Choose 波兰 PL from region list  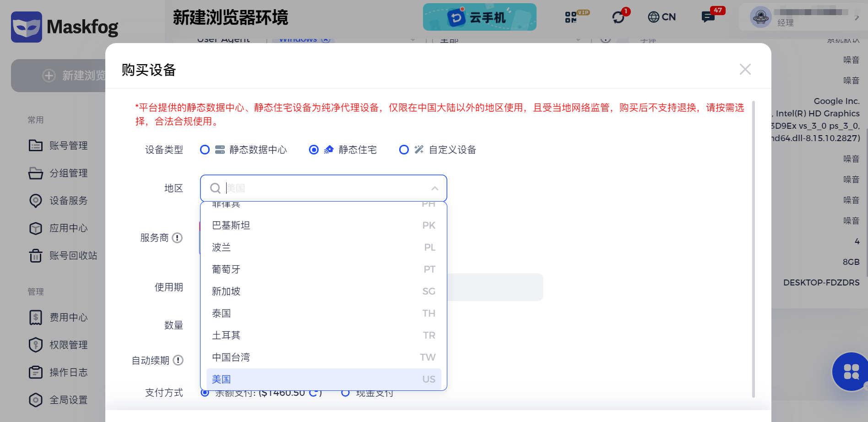click(324, 247)
